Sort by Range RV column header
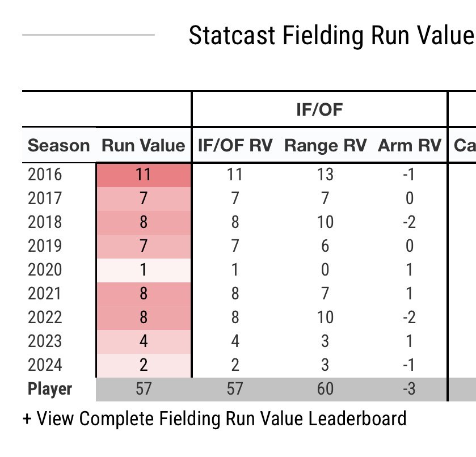This screenshot has height=457, width=476. pyautogui.click(x=325, y=146)
